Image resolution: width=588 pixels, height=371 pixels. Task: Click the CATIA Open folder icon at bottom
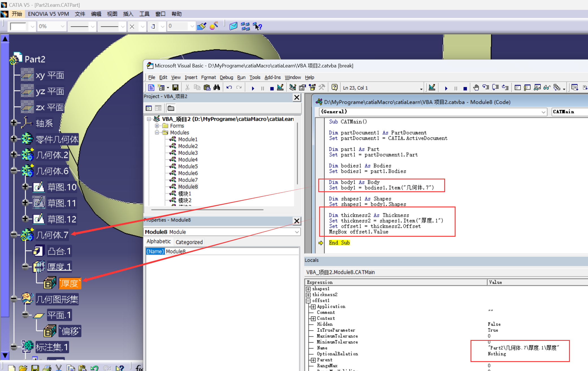click(x=23, y=368)
